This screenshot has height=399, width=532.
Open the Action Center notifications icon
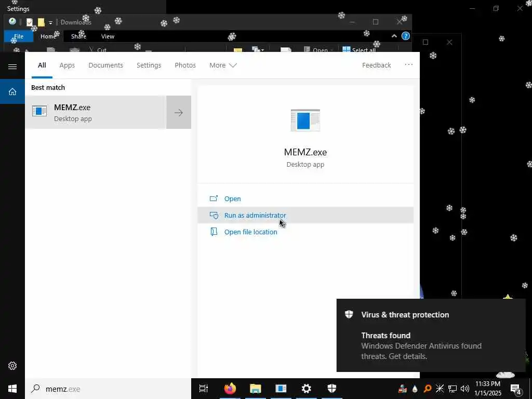point(516,389)
